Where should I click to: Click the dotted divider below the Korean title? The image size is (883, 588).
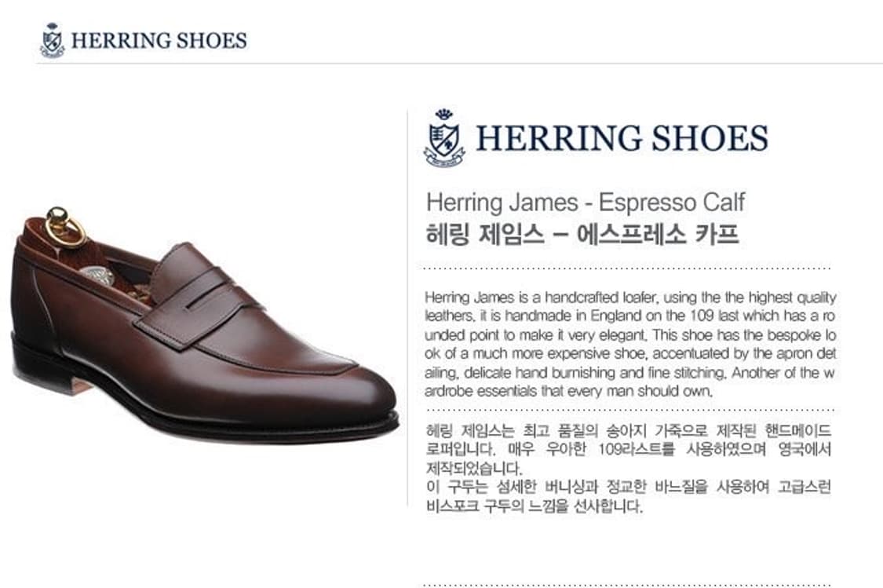[627, 268]
